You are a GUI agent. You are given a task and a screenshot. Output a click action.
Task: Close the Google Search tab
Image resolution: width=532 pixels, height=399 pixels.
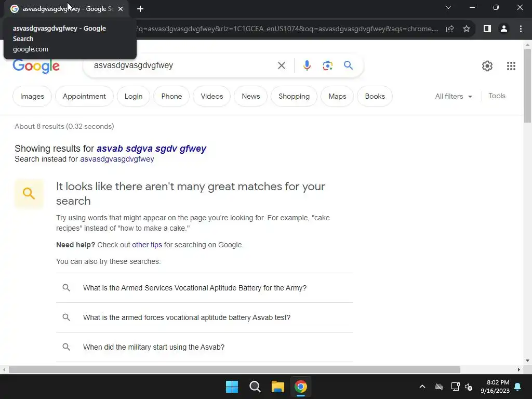point(121,9)
